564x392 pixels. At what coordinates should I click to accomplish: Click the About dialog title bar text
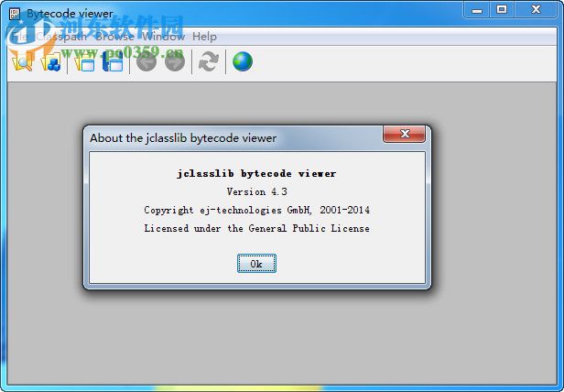183,138
